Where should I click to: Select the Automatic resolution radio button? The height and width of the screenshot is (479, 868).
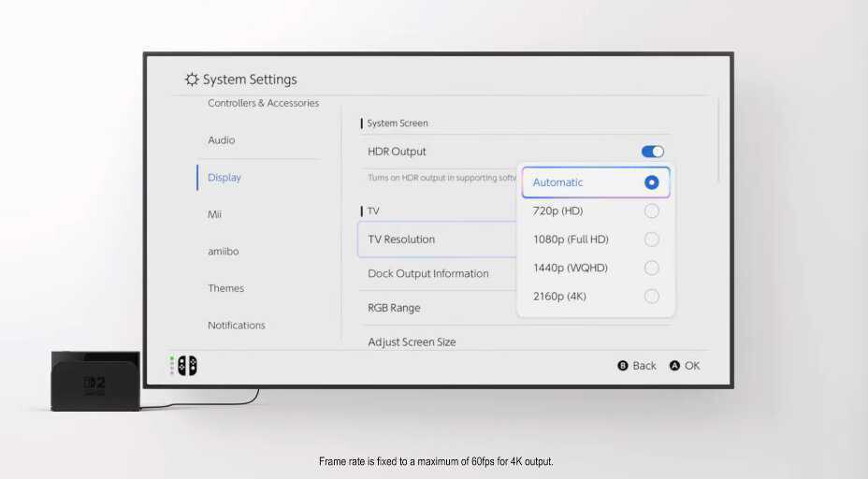pyautogui.click(x=651, y=182)
